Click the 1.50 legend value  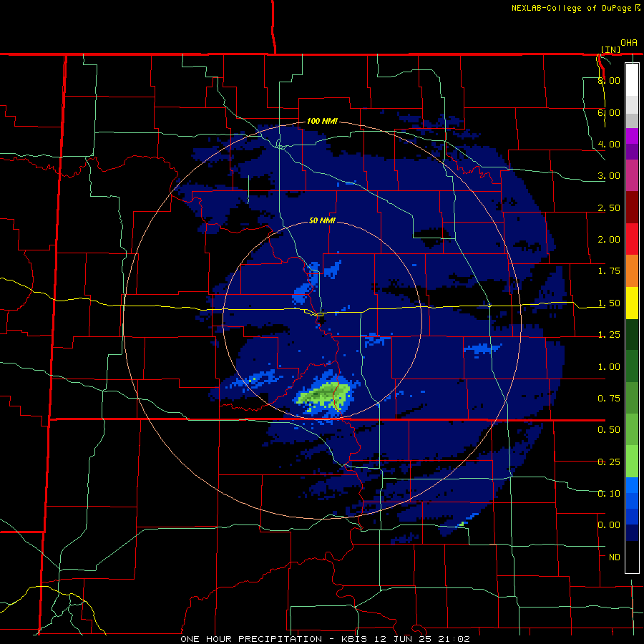coord(609,303)
